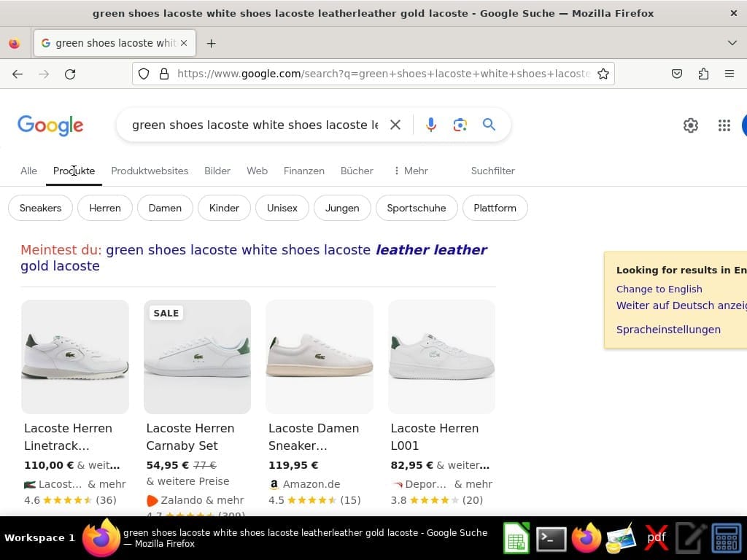The image size is (747, 560).
Task: Toggle the Sportschuhe filter chip
Action: click(417, 208)
